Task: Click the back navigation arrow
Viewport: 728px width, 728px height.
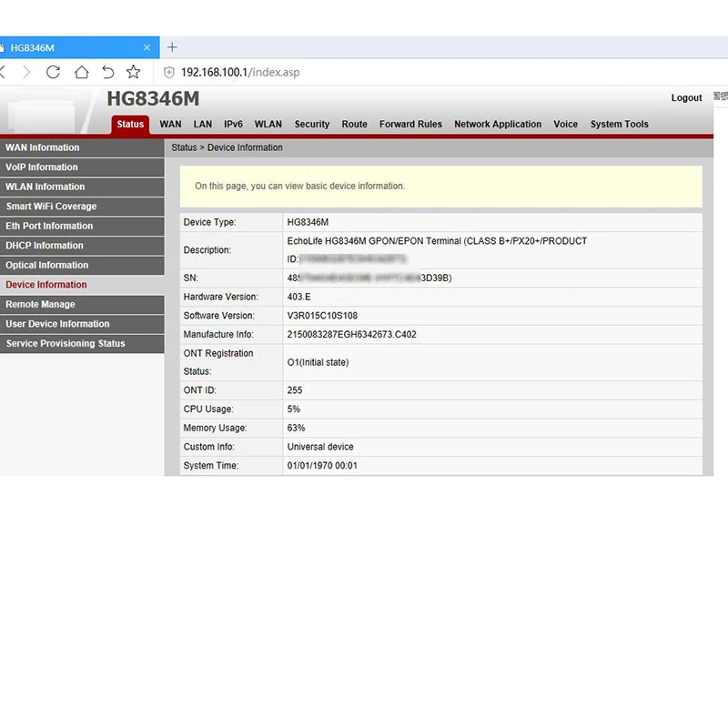Action: [x=3, y=72]
